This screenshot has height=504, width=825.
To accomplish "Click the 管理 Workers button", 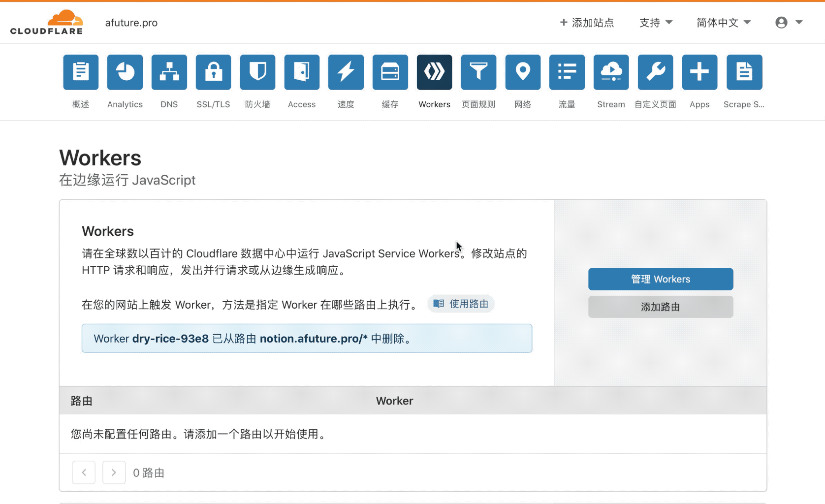I will [661, 279].
